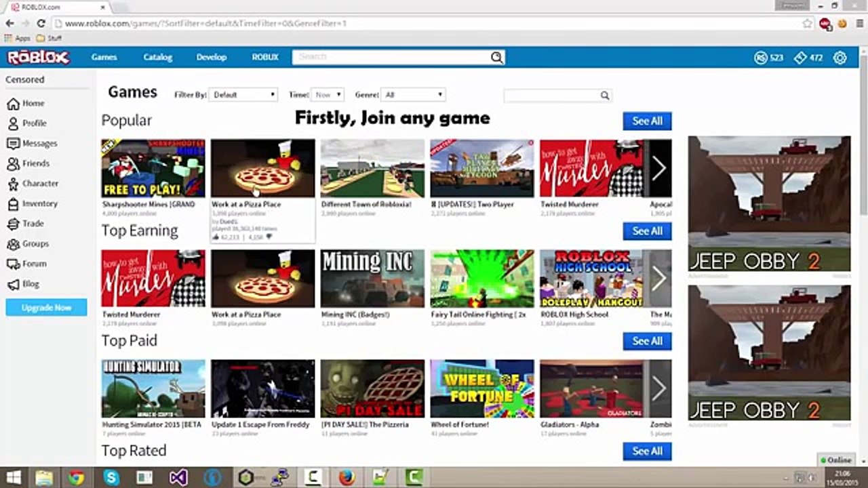Click See All for Top Paid
Image resolution: width=868 pixels, height=488 pixels.
tap(647, 341)
